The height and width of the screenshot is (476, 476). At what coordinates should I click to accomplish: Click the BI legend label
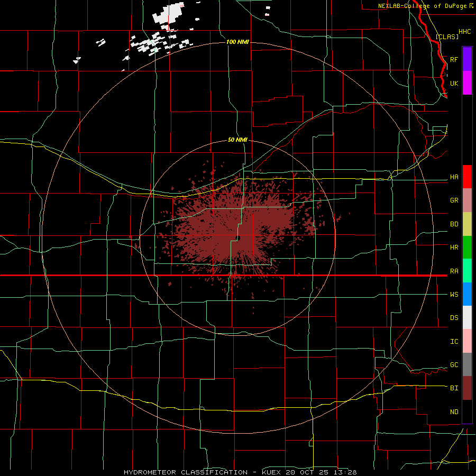[454, 388]
